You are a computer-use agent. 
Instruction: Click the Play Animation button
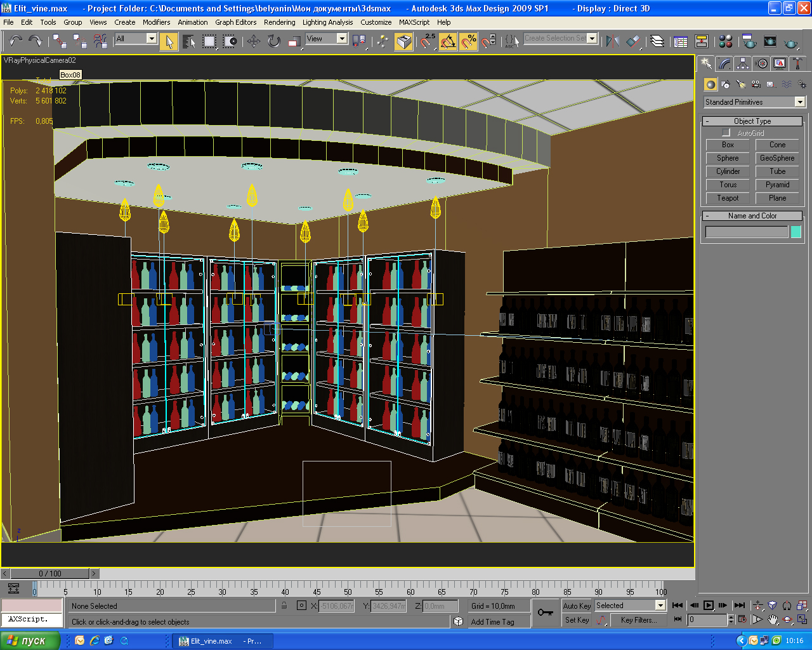coord(709,606)
